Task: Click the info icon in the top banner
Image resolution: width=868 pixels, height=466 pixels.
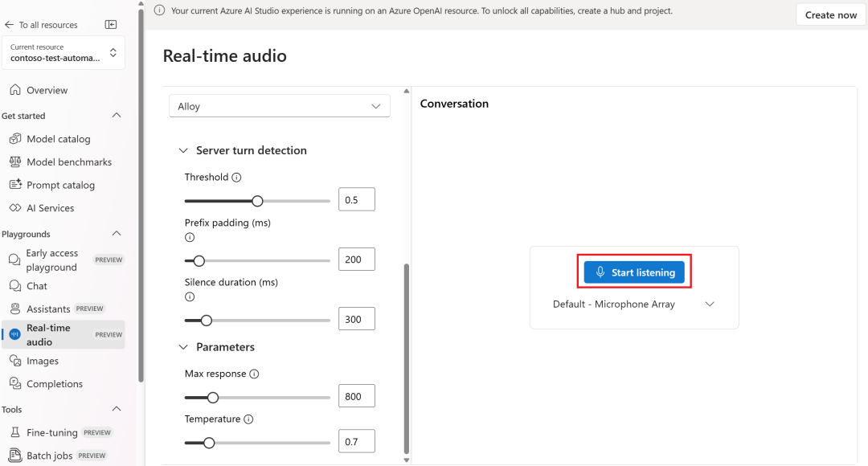Action: click(159, 10)
